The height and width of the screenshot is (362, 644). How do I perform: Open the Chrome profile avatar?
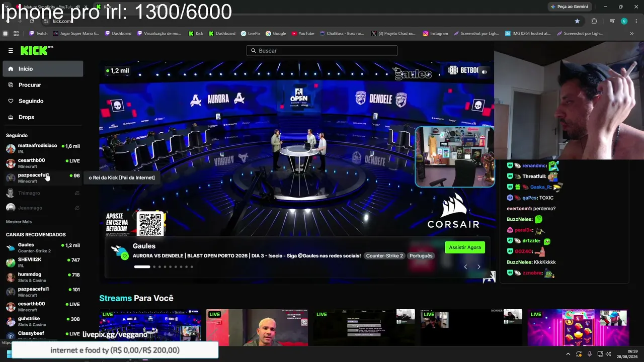[624, 21]
